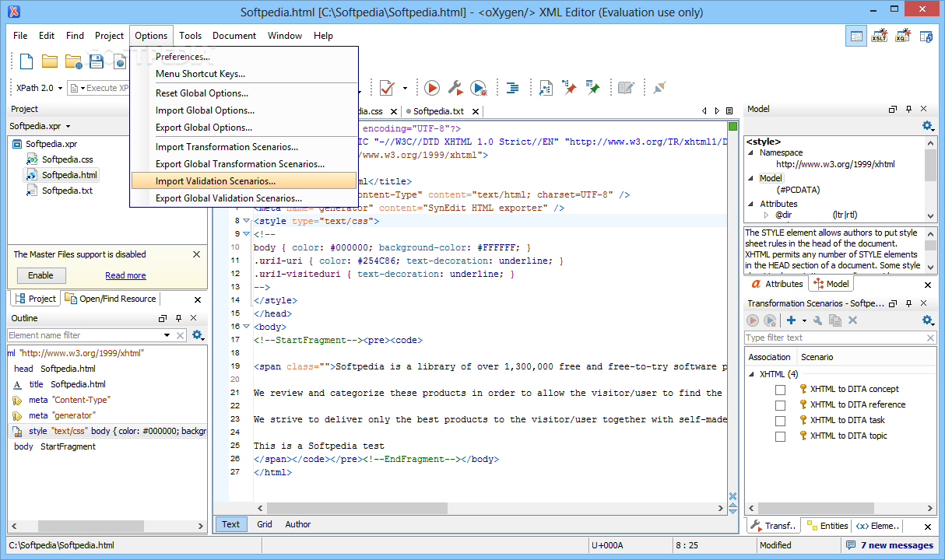Click the Open folder icon in toolbar
Viewport: 945px width, 560px height.
click(50, 61)
